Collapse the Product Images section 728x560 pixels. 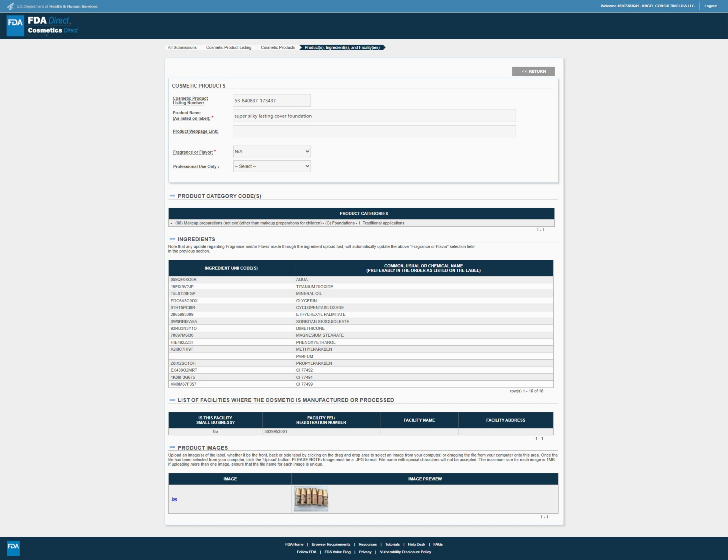tap(172, 447)
